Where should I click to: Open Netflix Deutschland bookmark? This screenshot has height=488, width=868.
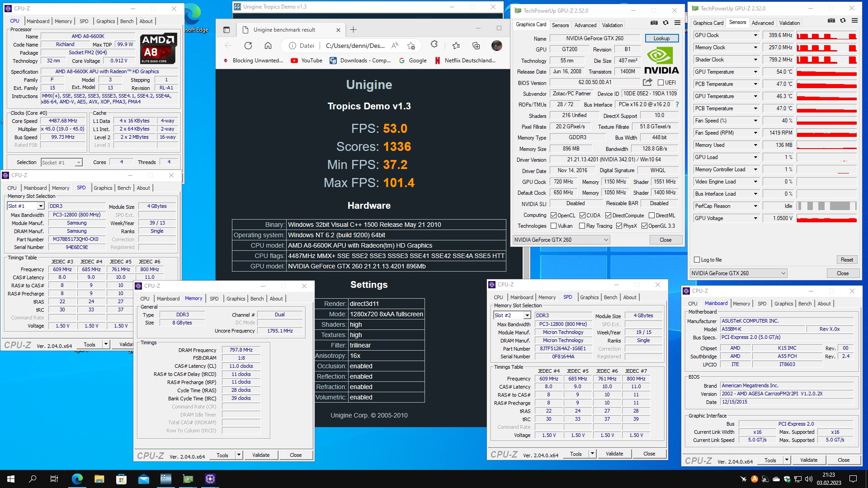465,61
